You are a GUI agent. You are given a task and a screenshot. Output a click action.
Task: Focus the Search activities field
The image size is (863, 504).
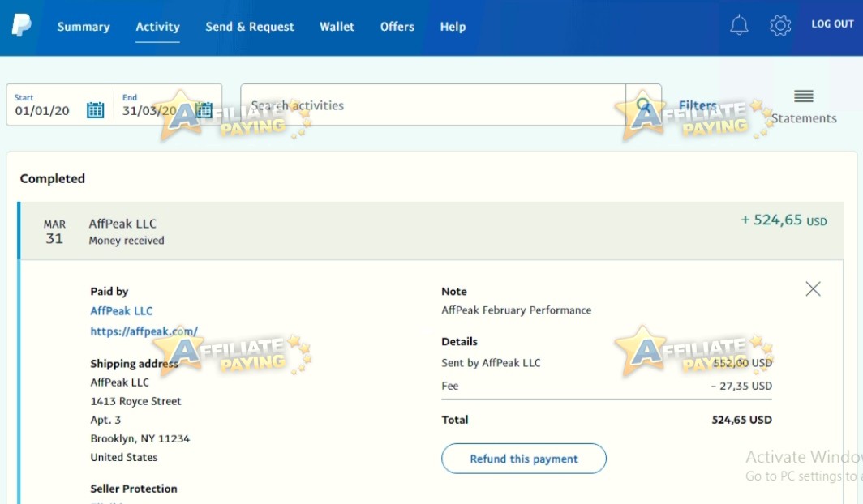(x=433, y=105)
